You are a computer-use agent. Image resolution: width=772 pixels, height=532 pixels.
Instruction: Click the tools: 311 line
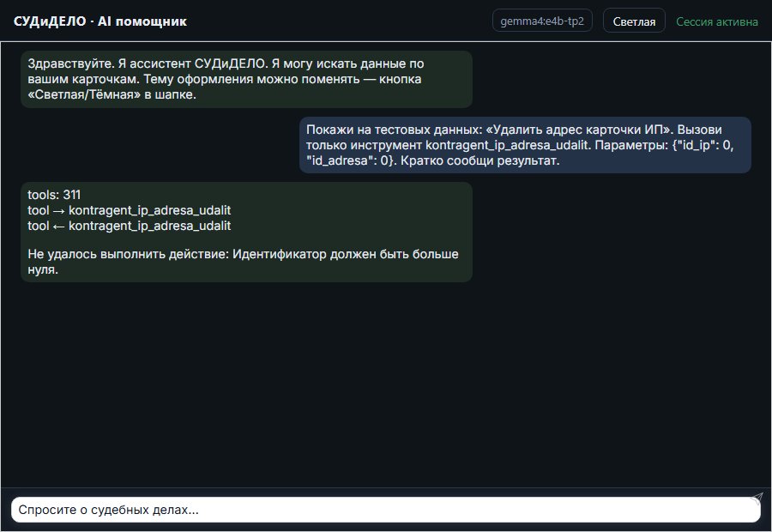54,195
